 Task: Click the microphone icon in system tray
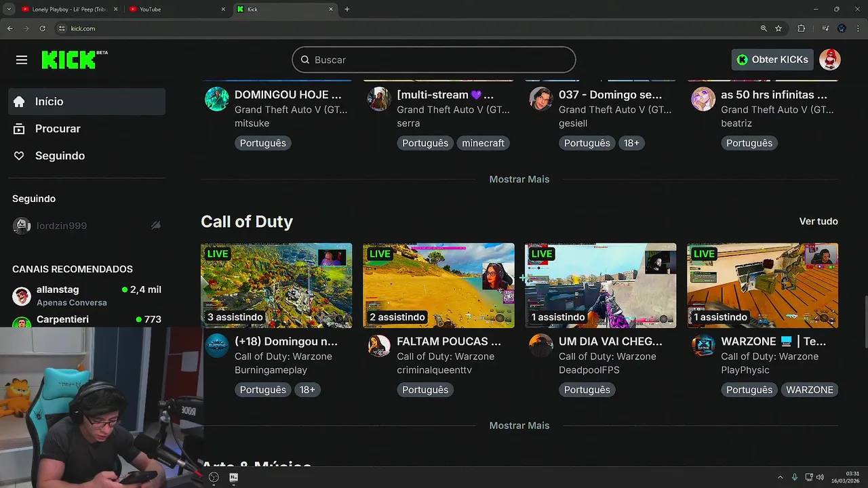click(x=794, y=477)
